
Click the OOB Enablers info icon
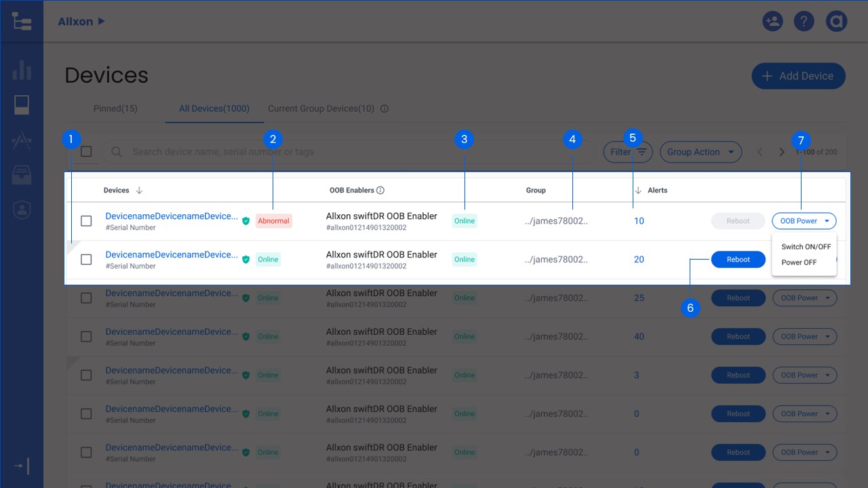pos(380,190)
